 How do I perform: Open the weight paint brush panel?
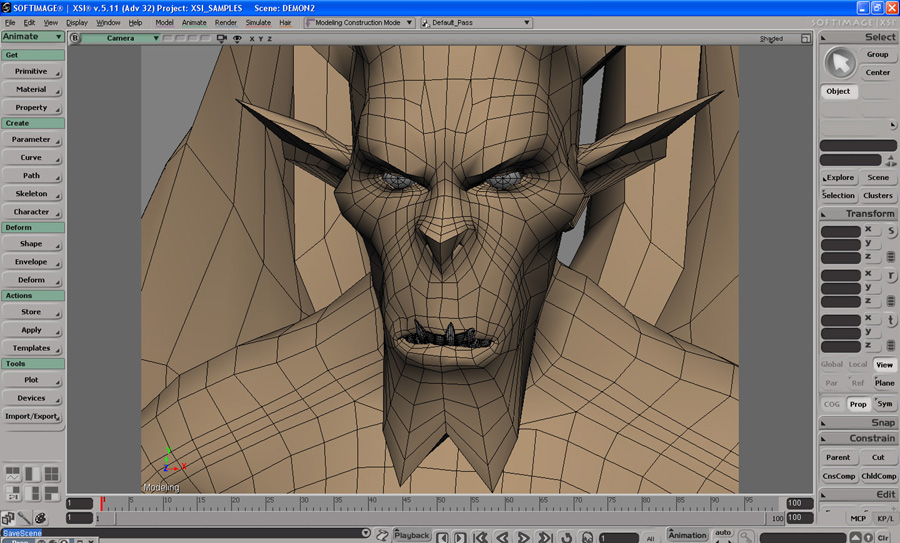click(24, 518)
